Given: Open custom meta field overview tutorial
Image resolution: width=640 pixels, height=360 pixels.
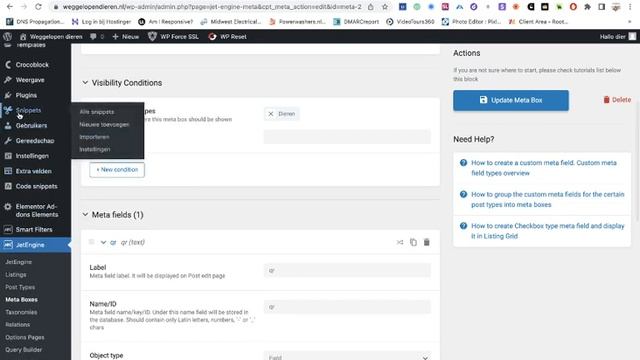Looking at the screenshot, I should point(544,168).
